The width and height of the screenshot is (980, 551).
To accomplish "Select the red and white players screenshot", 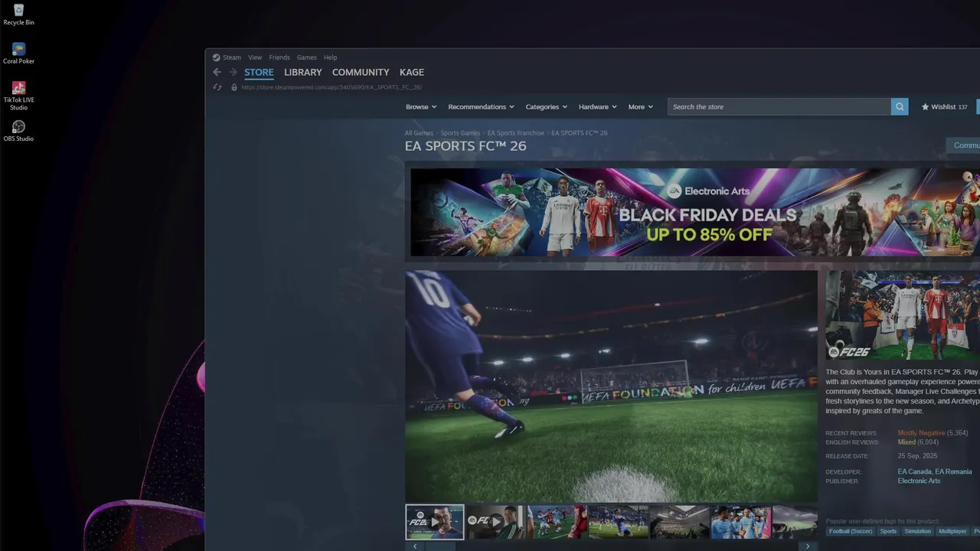I will (557, 522).
